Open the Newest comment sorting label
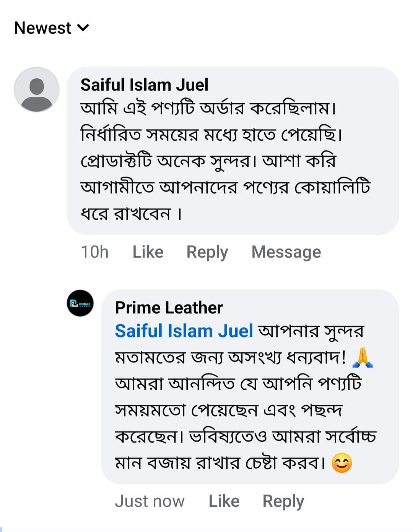 click(42, 28)
